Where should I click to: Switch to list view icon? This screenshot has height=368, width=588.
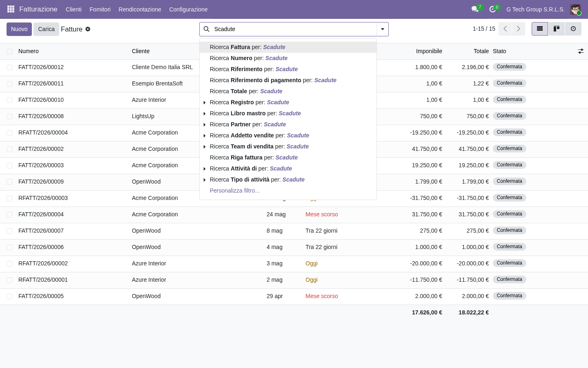pyautogui.click(x=540, y=29)
